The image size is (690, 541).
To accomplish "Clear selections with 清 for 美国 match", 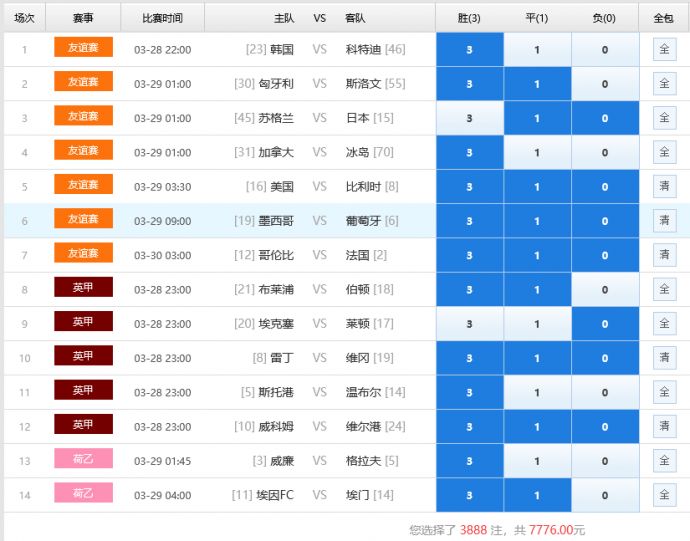I will pyautogui.click(x=664, y=187).
